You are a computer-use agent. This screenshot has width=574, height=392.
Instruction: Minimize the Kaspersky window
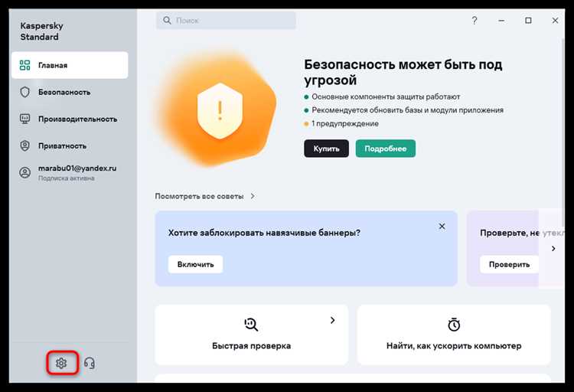[501, 21]
